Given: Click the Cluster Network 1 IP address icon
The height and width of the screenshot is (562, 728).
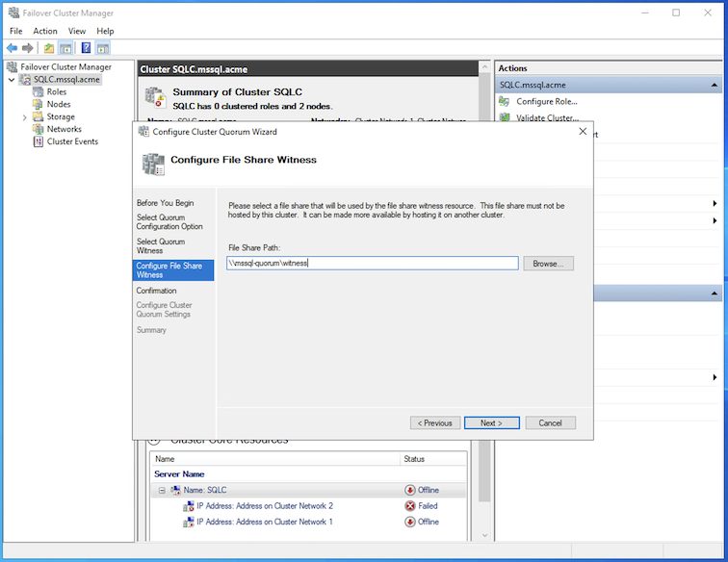Looking at the screenshot, I should (188, 523).
